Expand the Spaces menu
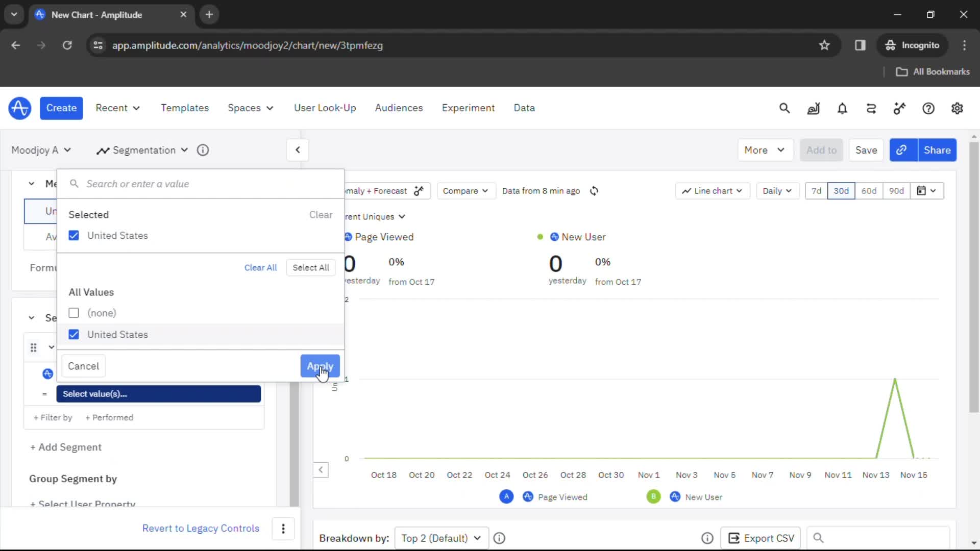Screen dimensions: 980x551 [x=251, y=108]
